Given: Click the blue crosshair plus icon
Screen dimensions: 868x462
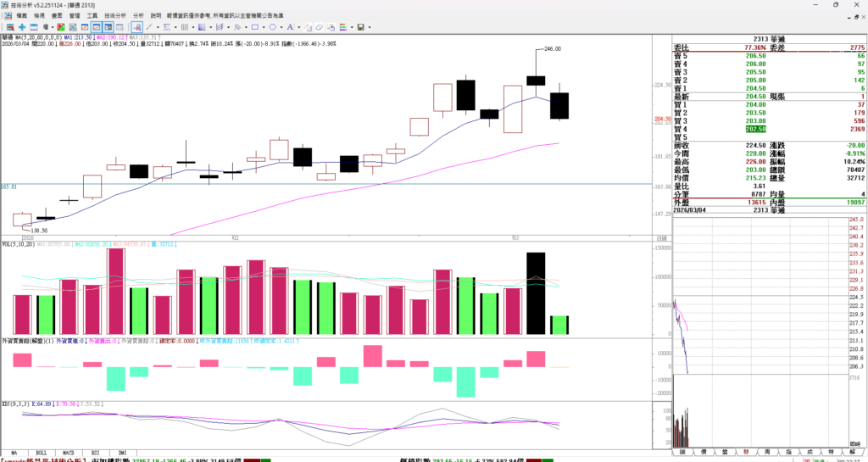Looking at the screenshot, I should pos(22,27).
